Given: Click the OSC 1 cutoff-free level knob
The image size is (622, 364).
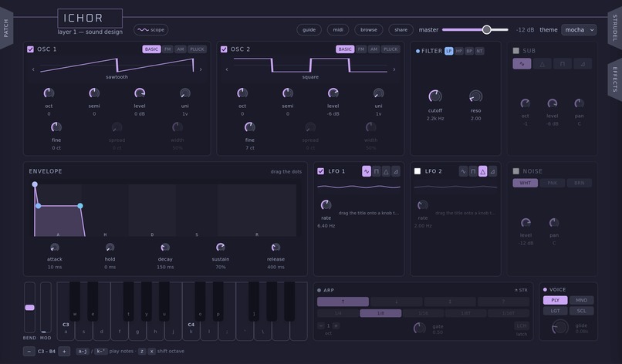Looking at the screenshot, I should coord(140,93).
